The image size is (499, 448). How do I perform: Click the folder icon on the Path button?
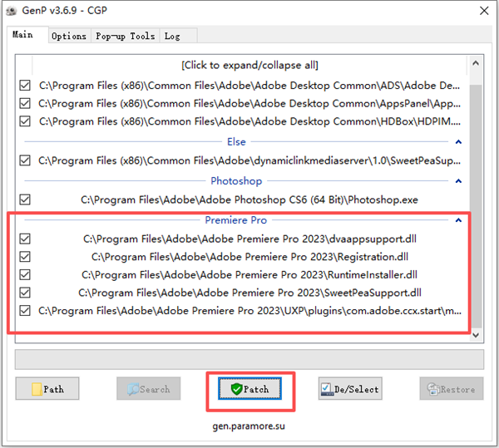point(35,389)
